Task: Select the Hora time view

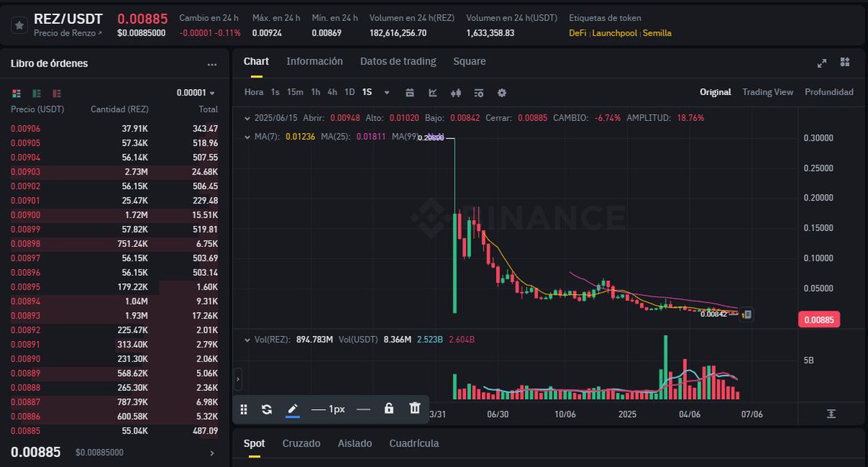Action: point(254,93)
